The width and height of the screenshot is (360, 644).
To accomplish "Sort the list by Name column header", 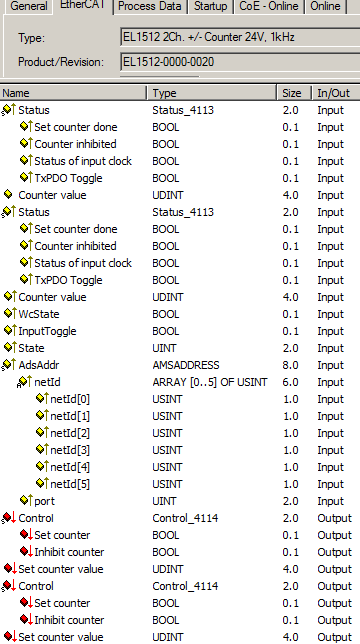I will pos(73,93).
